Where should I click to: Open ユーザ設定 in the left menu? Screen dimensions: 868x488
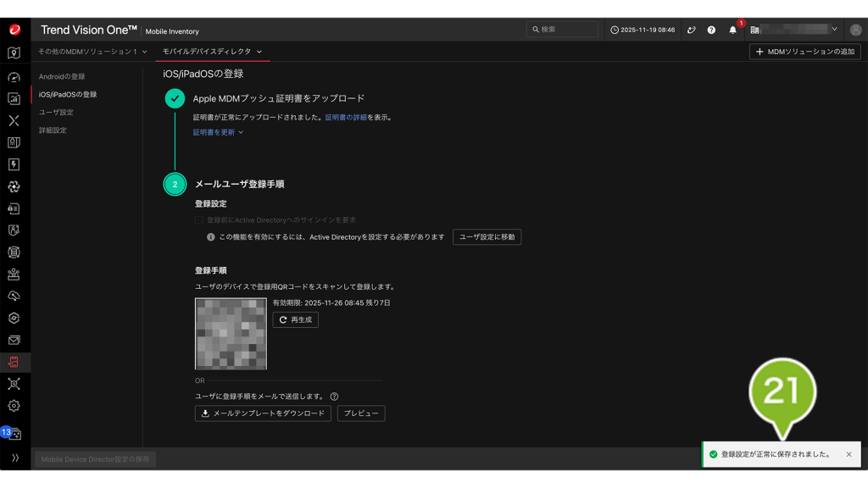[56, 112]
